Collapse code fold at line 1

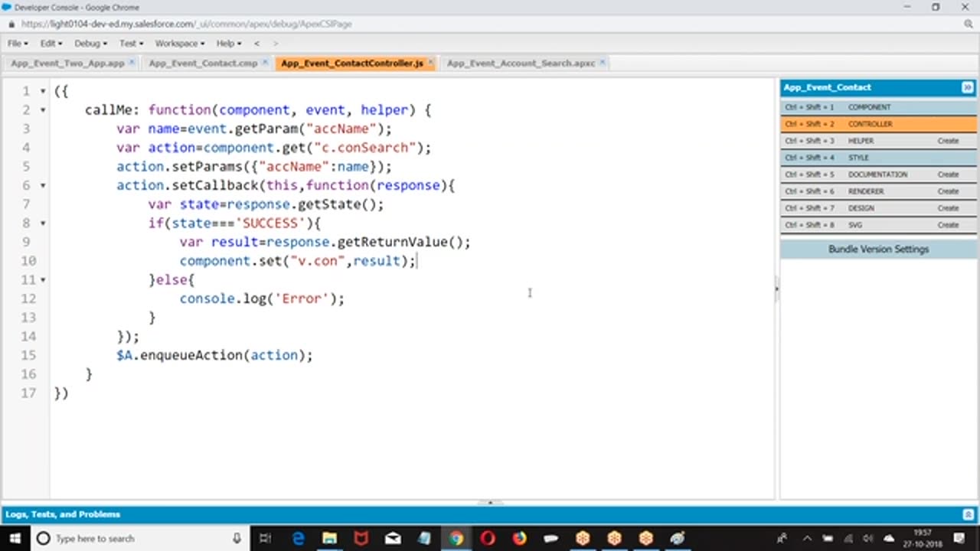(43, 91)
